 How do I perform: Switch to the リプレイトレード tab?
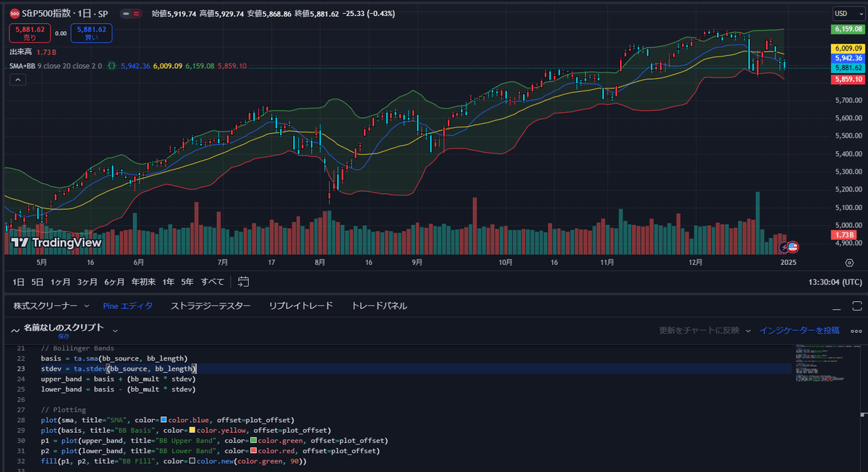[x=301, y=306]
